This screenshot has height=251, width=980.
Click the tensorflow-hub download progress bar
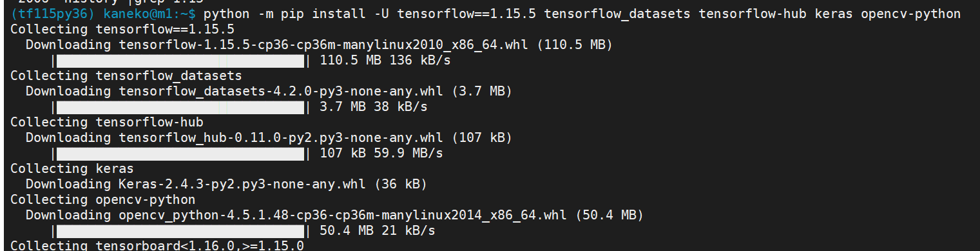click(x=180, y=154)
